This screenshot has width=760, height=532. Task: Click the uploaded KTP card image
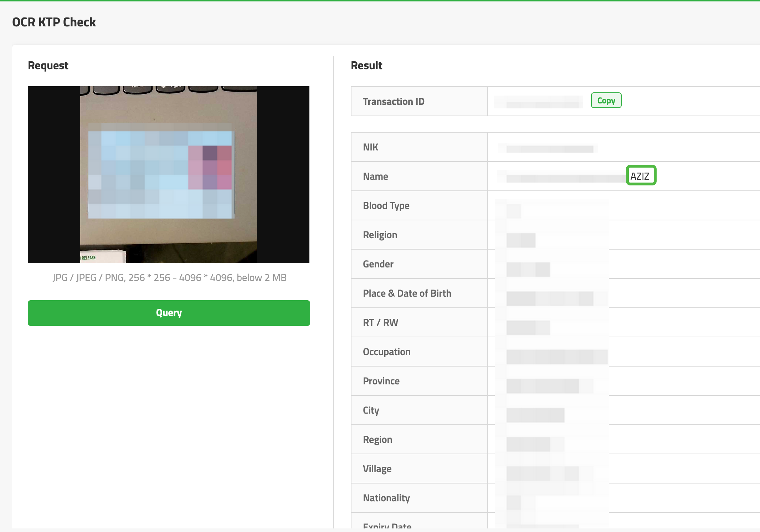point(168,174)
